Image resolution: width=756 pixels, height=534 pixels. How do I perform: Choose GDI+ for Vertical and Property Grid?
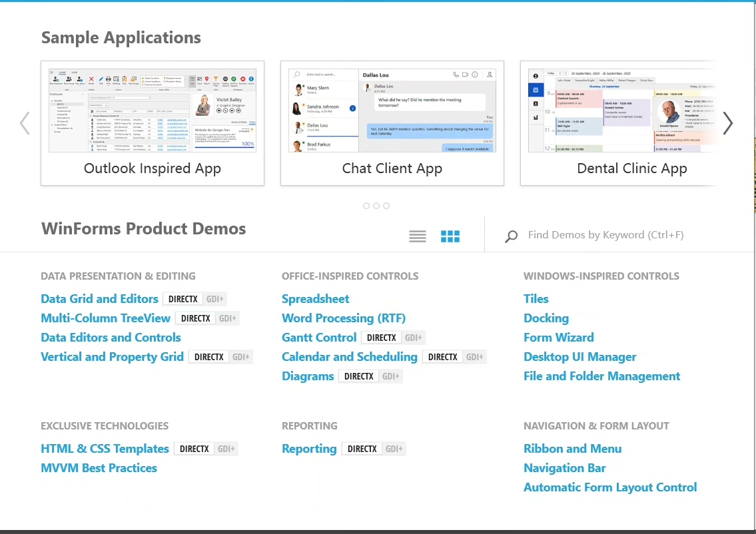click(240, 357)
